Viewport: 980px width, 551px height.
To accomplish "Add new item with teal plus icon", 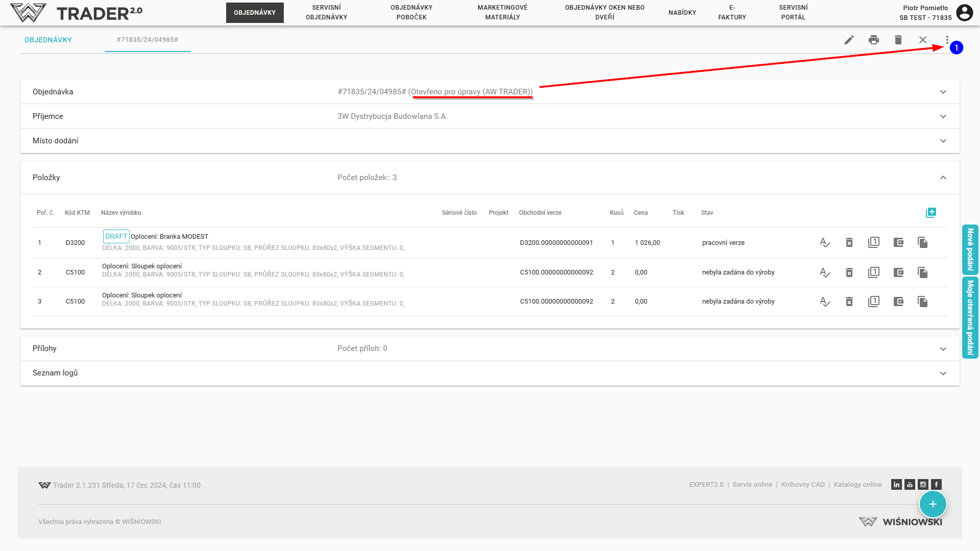I will coord(930,213).
